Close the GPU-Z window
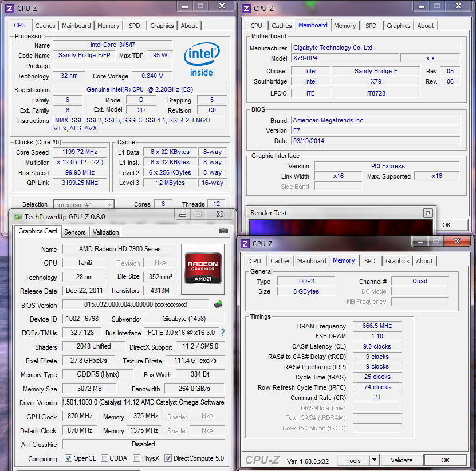Screen dimensions: 476x471 [220, 214]
